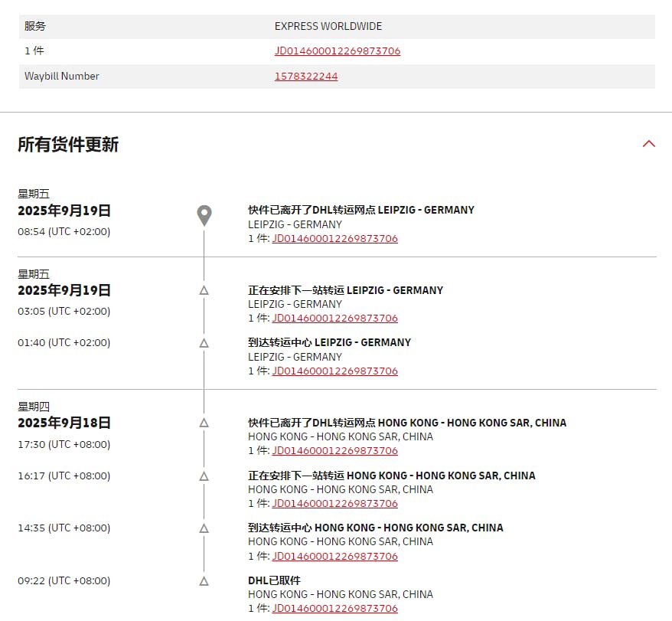Click triangle marker for 09:22 DHL pickup
672x621 pixels.
tap(204, 580)
